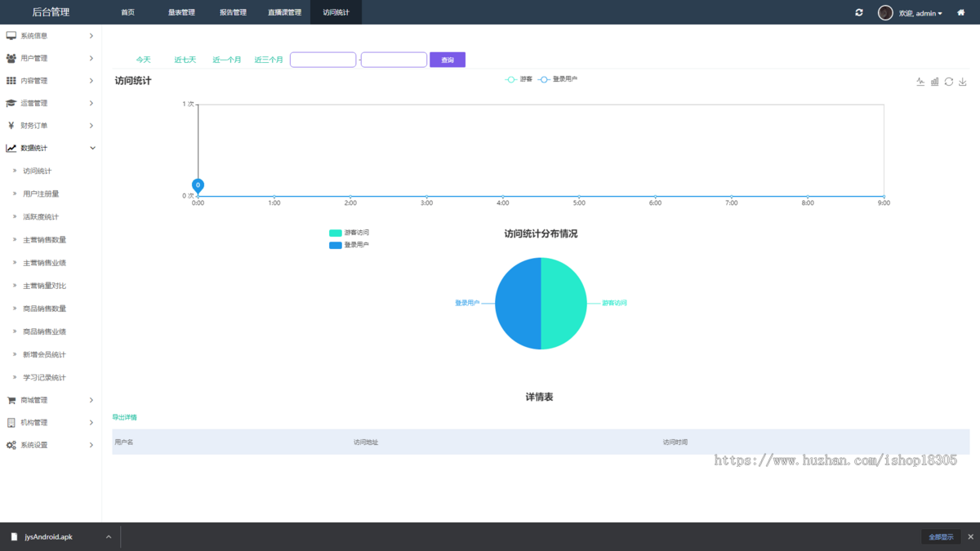Filter by 近一个月
The height and width of the screenshot is (551, 980).
(227, 60)
